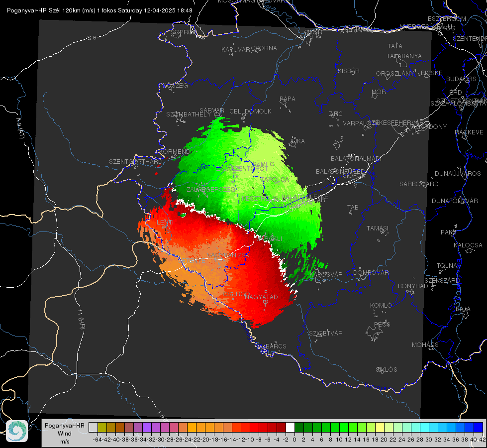Click the PECS city label
487x448 pixels.
pos(382,324)
